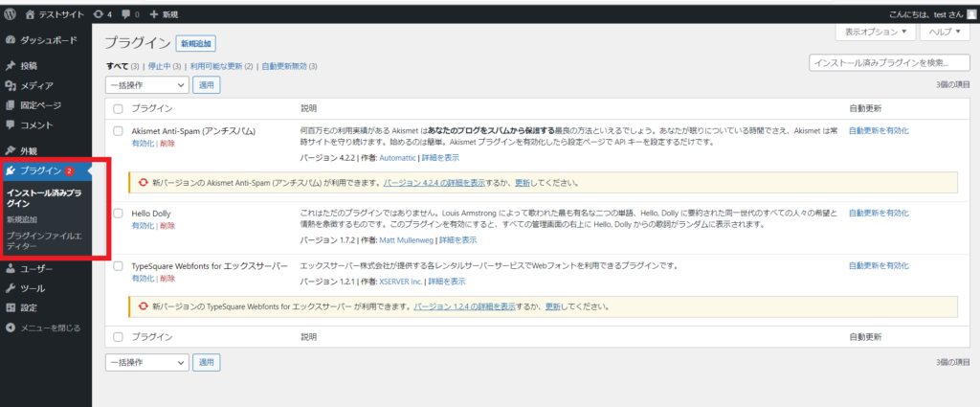Image resolution: width=980 pixels, height=407 pixels.
Task: Open the top 一括操作 bulk action dropdown
Action: 146,85
